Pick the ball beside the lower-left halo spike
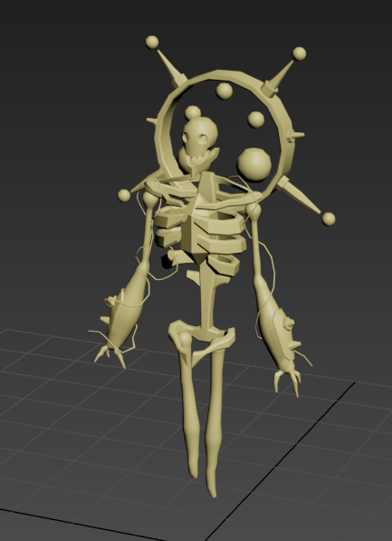The image size is (392, 541). pyautogui.click(x=124, y=196)
